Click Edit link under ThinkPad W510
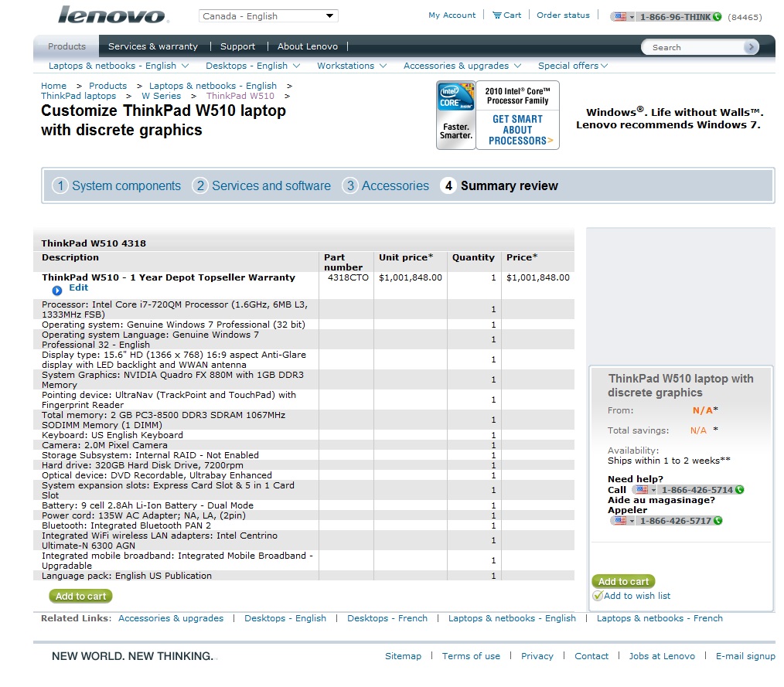 (x=79, y=287)
